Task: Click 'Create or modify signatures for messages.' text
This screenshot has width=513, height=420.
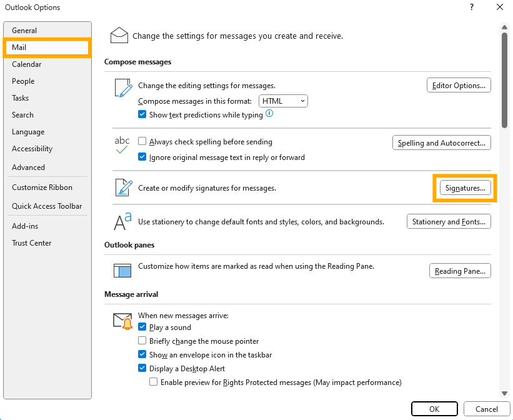Action: click(207, 188)
